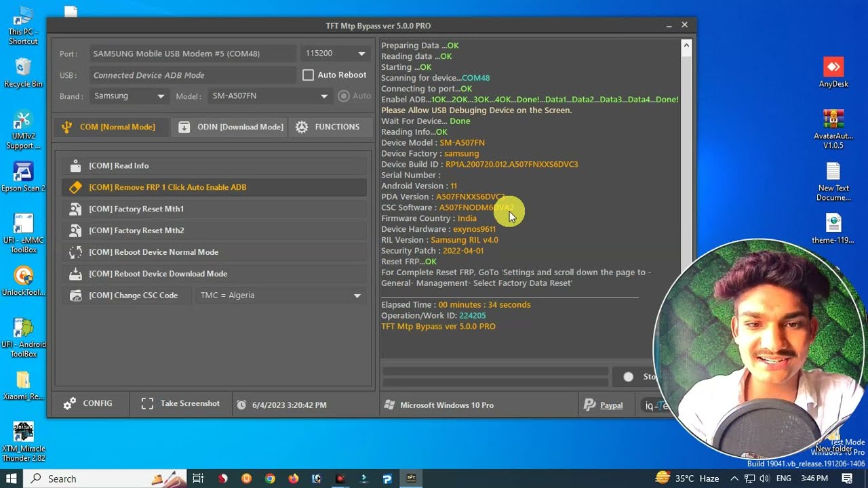Open Windows Start menu
The image size is (868, 488).
[12, 479]
